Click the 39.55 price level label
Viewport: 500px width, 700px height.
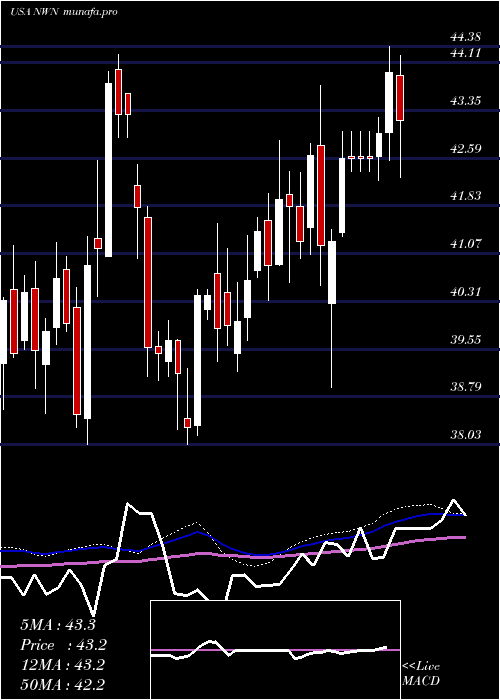point(466,340)
